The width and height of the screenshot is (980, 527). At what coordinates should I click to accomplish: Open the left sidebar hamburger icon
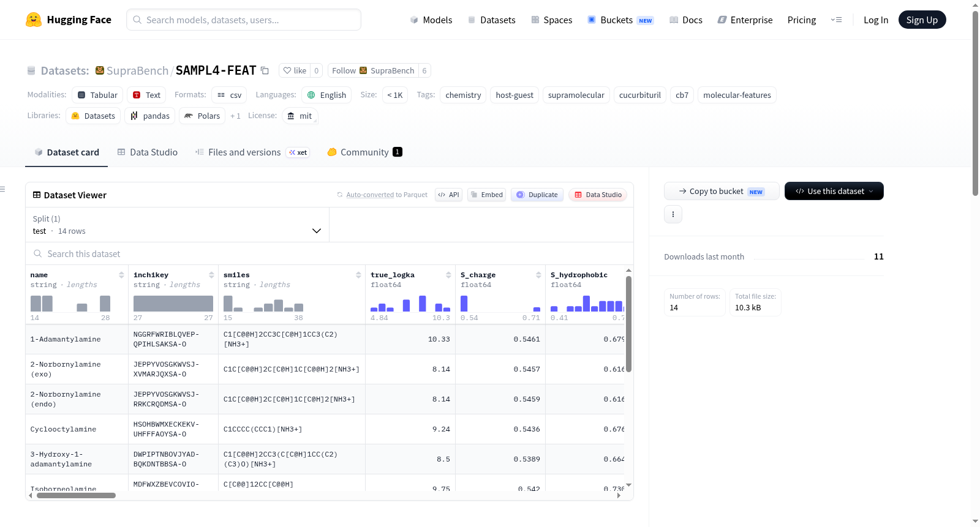3,189
